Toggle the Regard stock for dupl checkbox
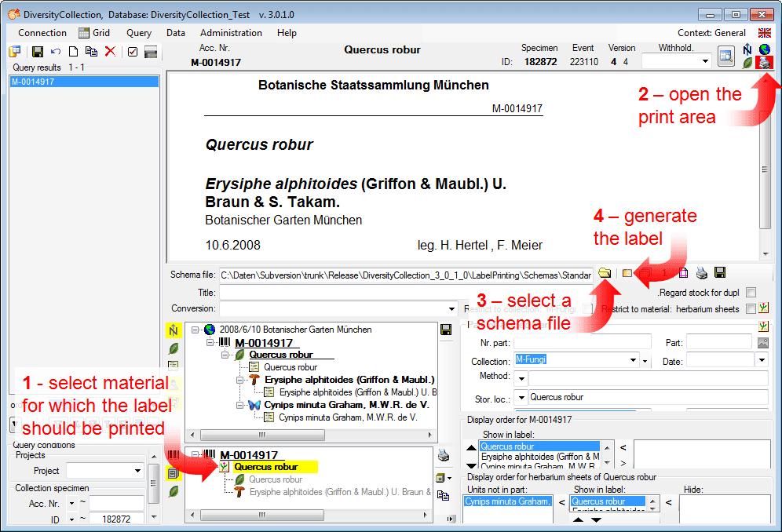Viewport: 782px width, 532px height. tap(751, 292)
